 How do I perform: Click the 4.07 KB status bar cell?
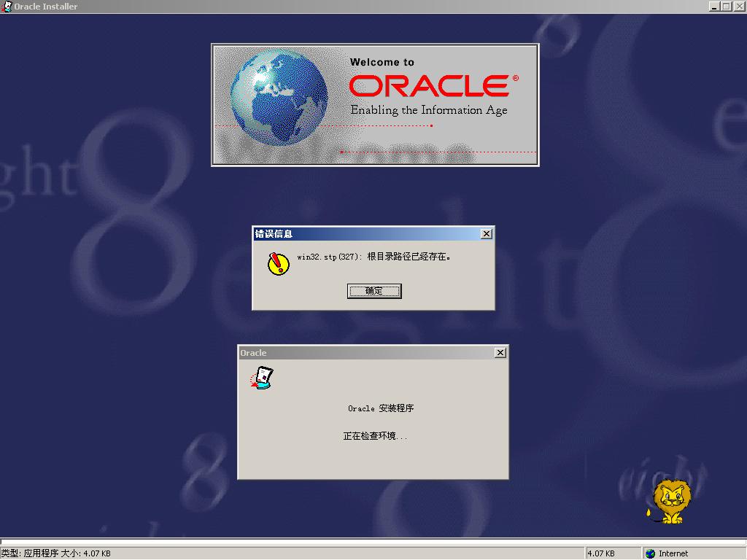613,553
